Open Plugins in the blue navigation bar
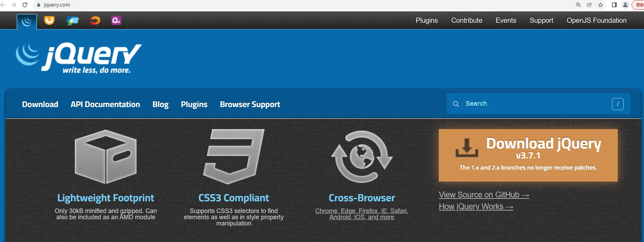 pos(194,104)
